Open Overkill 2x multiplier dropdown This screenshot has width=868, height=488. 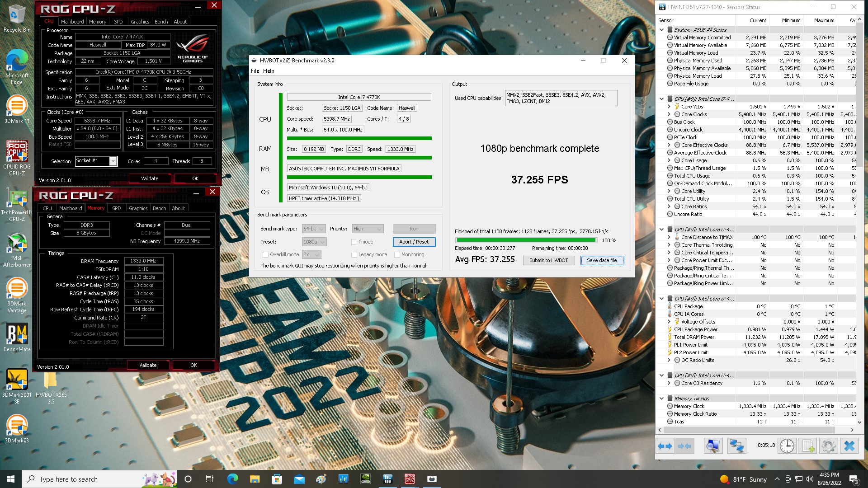click(x=311, y=255)
